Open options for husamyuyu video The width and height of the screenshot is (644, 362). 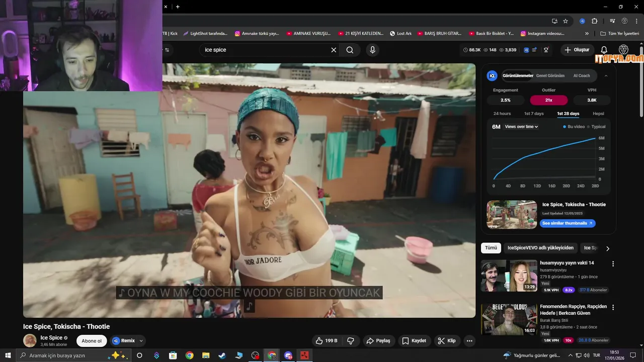613,263
